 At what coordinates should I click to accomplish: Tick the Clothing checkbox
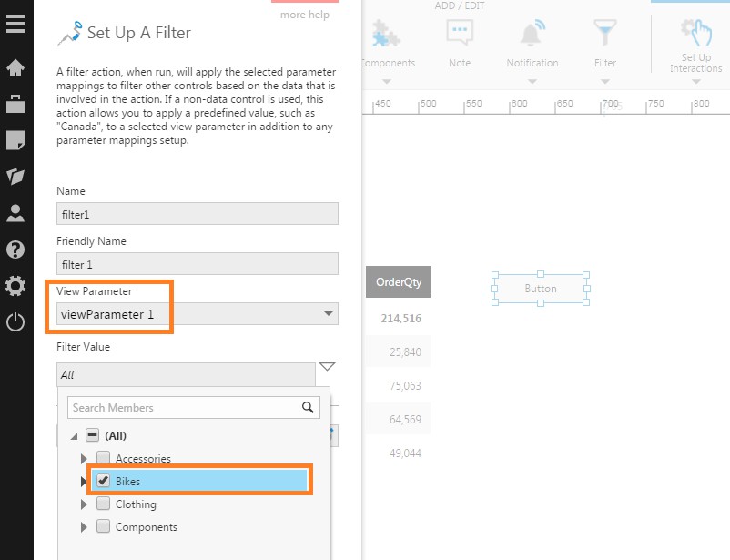pyautogui.click(x=104, y=504)
